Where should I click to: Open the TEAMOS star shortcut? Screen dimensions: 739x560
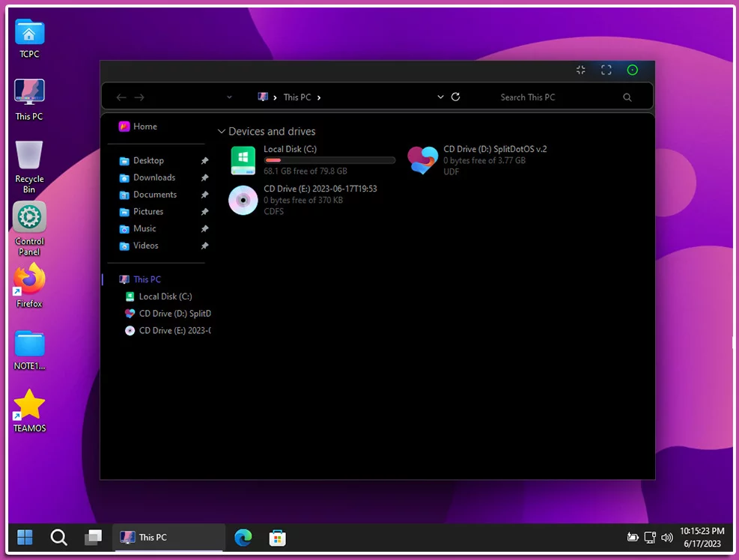click(29, 410)
